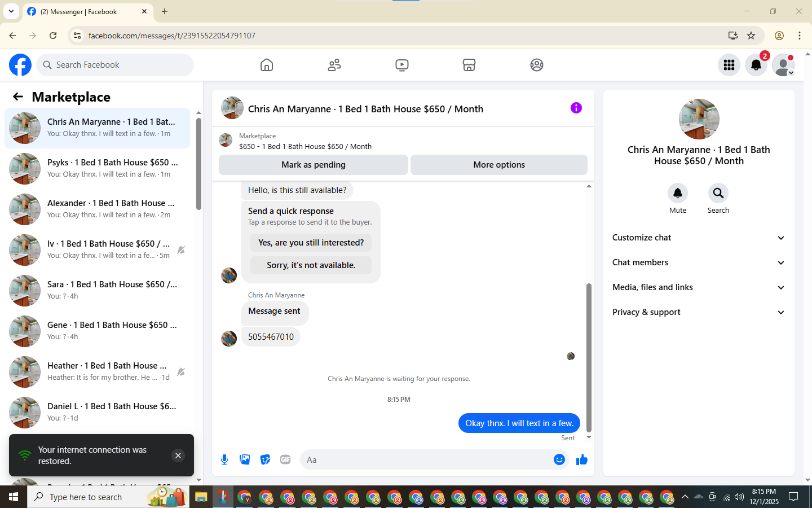Open the Facebook logo home link
This screenshot has width=812, height=508.
point(20,65)
